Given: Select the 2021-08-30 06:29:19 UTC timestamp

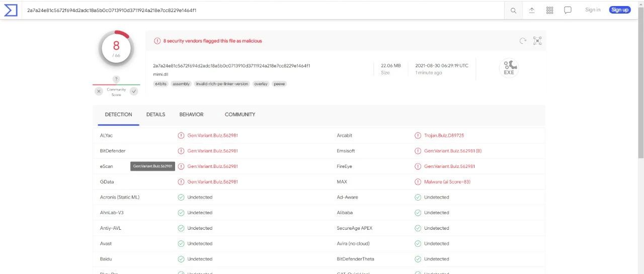Looking at the screenshot, I should click(x=442, y=65).
